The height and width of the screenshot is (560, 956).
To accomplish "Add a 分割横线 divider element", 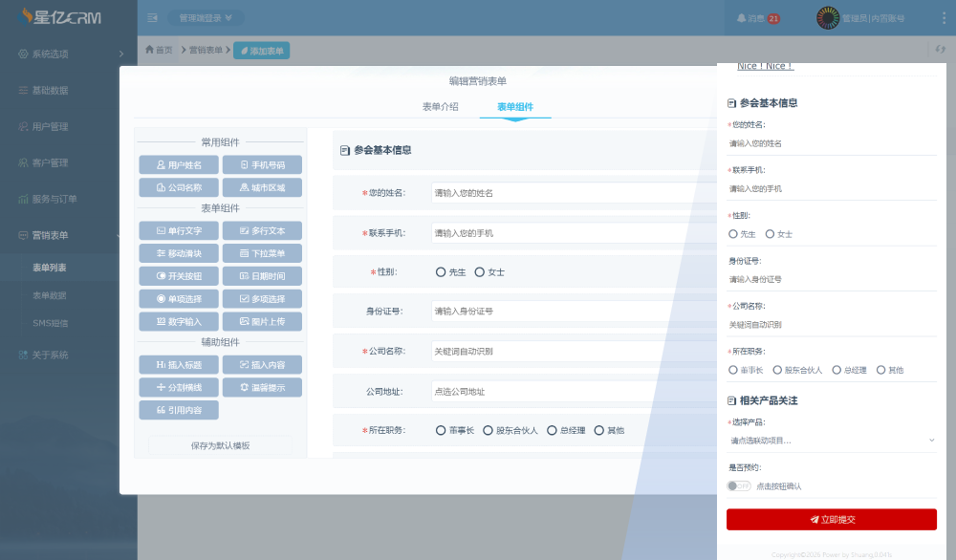I will pos(181,386).
